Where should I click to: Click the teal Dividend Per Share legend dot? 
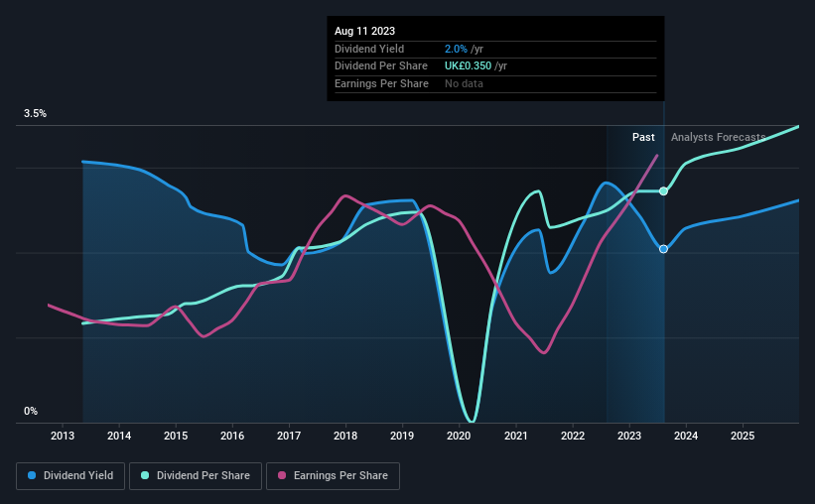pos(145,475)
